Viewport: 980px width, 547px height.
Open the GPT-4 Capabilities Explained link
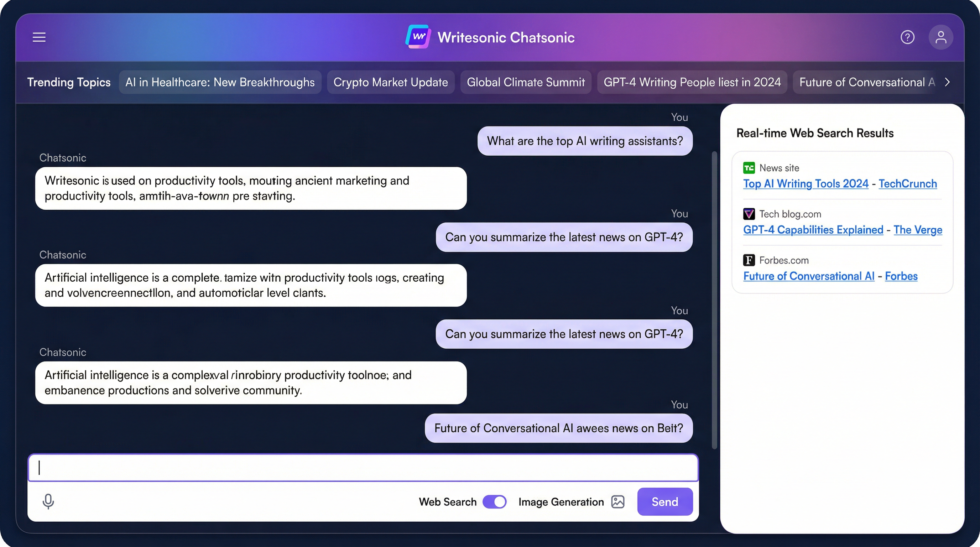click(x=813, y=230)
